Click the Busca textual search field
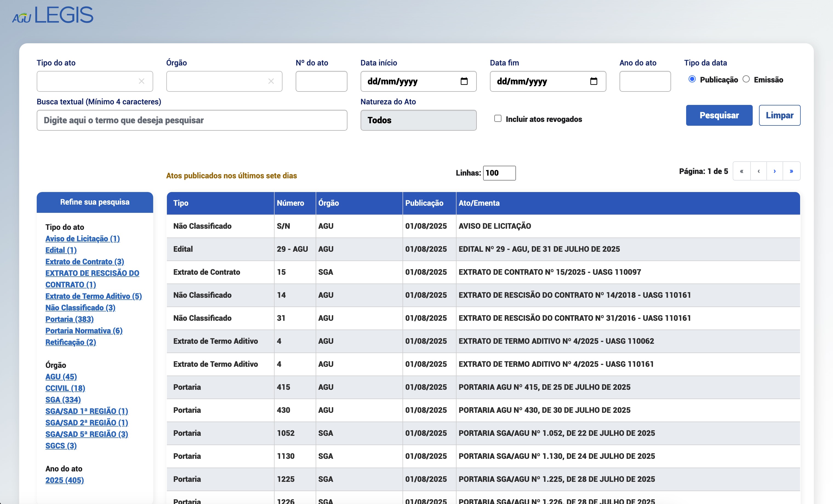The width and height of the screenshot is (833, 504). click(x=192, y=120)
